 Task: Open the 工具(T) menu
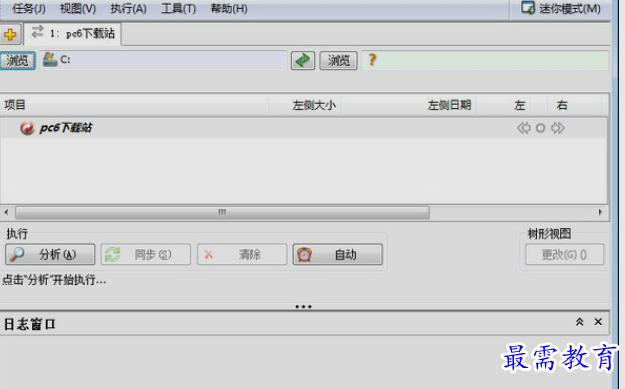(179, 8)
